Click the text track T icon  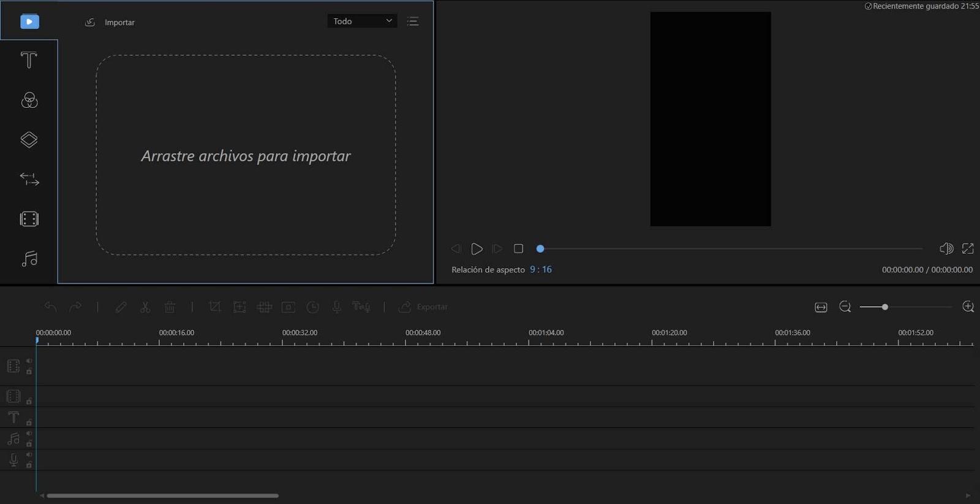click(13, 418)
